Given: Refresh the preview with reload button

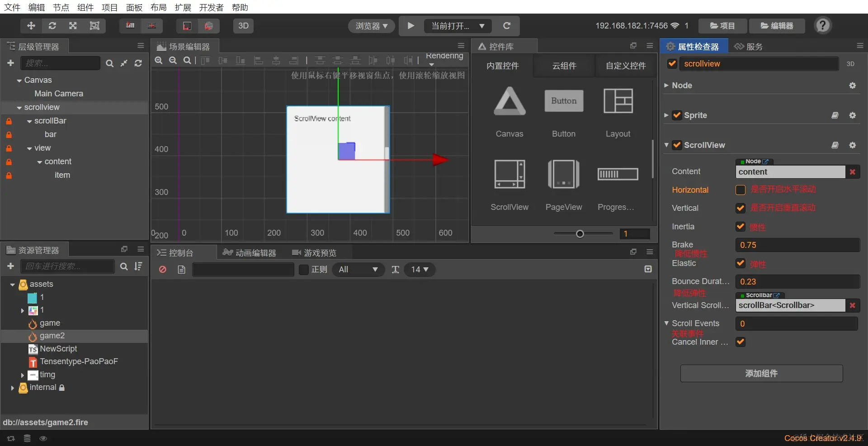Looking at the screenshot, I should tap(507, 26).
